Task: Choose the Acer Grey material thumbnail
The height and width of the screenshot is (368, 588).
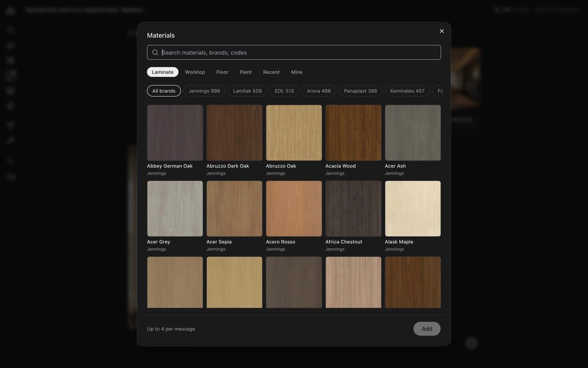Action: coord(175,209)
